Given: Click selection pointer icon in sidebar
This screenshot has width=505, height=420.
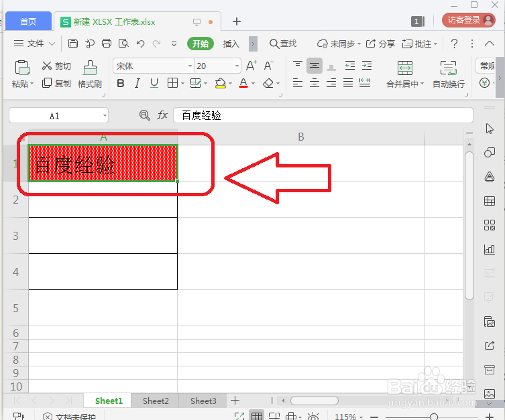Looking at the screenshot, I should (x=489, y=129).
